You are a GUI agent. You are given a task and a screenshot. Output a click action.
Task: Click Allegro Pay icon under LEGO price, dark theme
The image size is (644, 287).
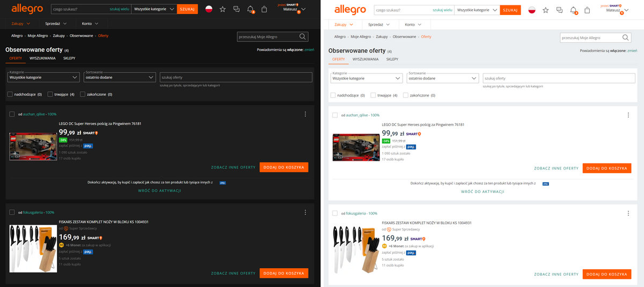point(88,145)
